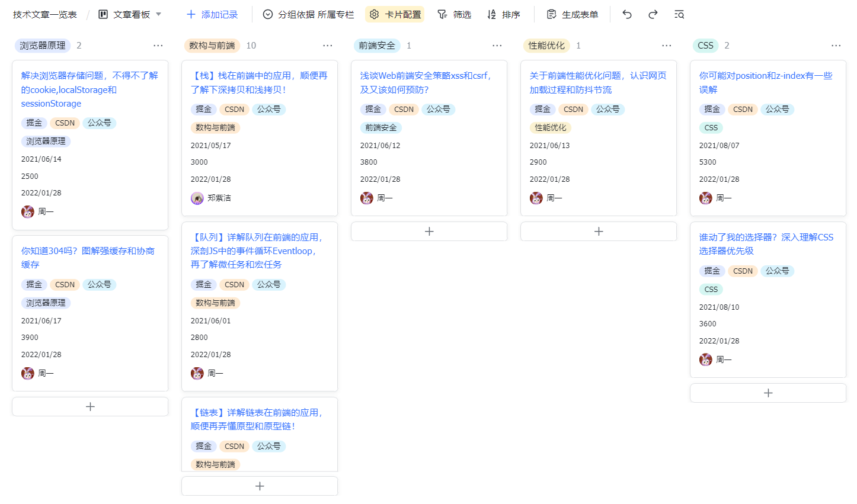Open more options for 前端安全 column
857x504 pixels.
(x=497, y=46)
